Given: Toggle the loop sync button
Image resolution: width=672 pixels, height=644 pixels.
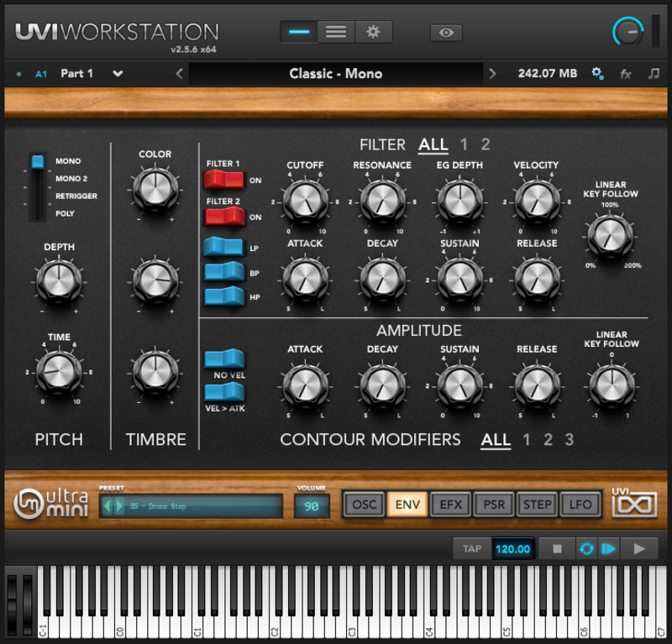Looking at the screenshot, I should [586, 549].
